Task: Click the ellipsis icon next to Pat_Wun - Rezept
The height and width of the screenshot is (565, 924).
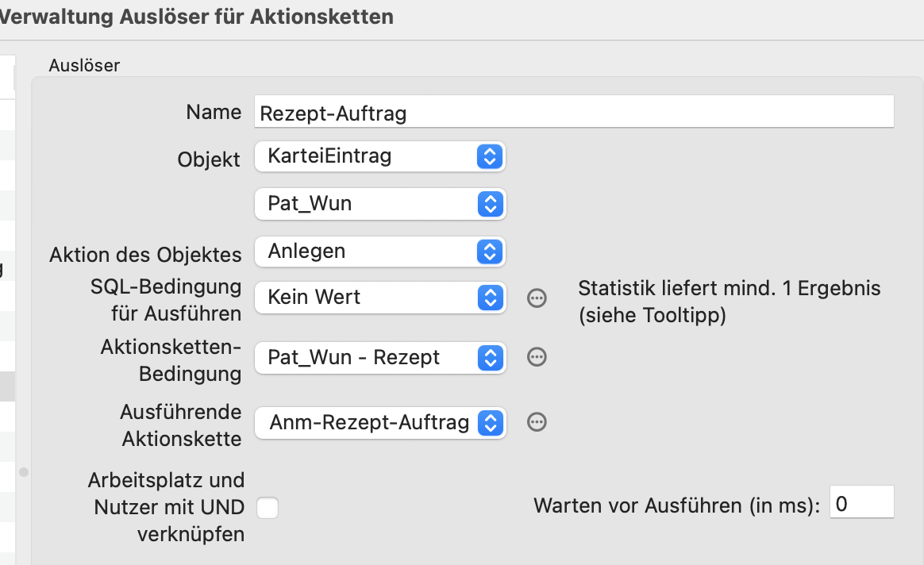Action: click(537, 357)
